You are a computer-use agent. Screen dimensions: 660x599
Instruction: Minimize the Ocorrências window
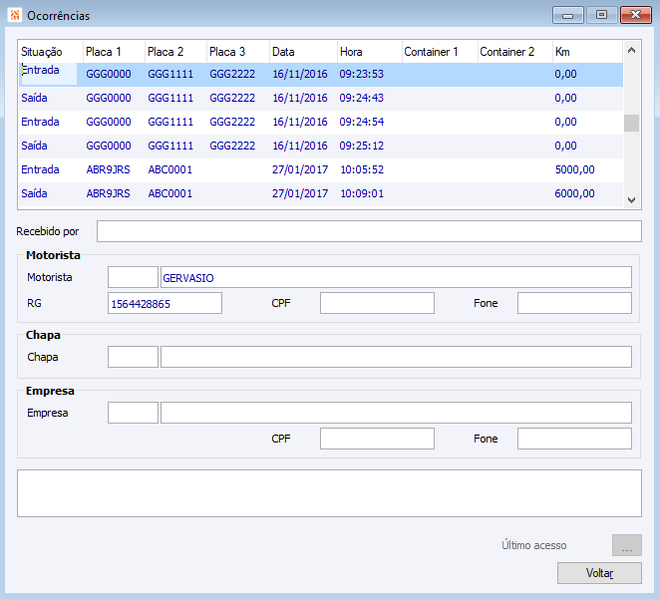(568, 15)
